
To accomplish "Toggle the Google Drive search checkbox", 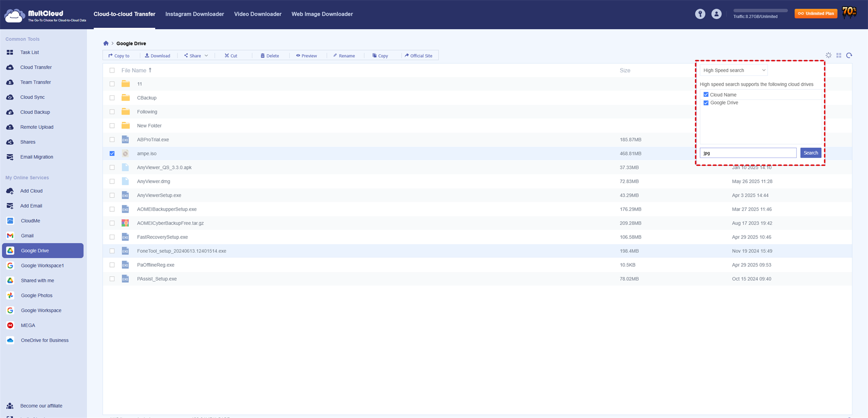I will (706, 103).
